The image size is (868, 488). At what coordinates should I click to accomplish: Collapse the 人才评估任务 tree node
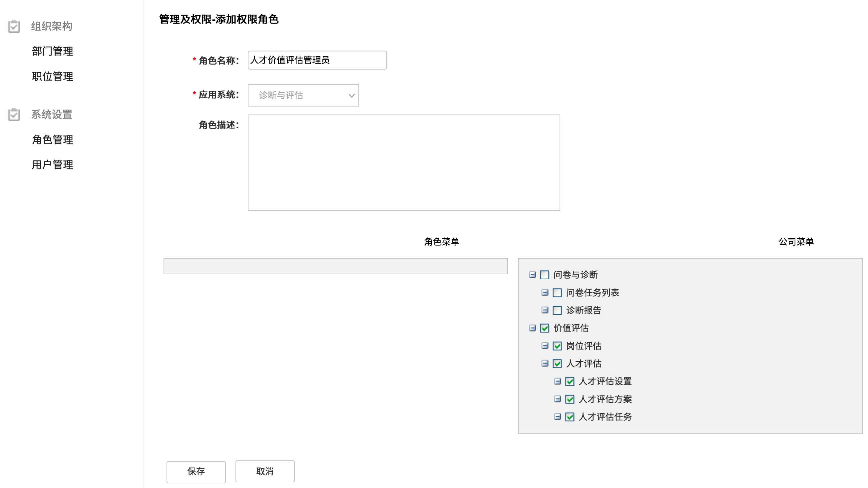(x=558, y=417)
